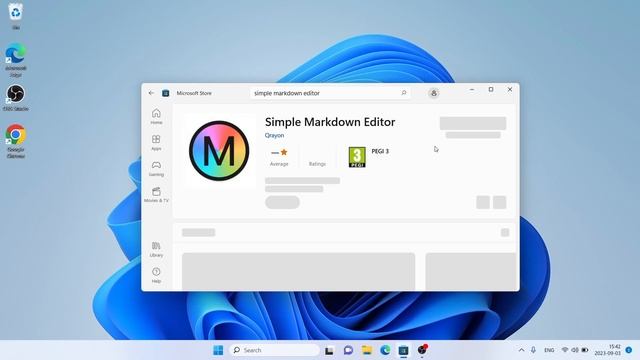
Task: Open Microsoft Edge desktop shortcut
Action: (16, 60)
